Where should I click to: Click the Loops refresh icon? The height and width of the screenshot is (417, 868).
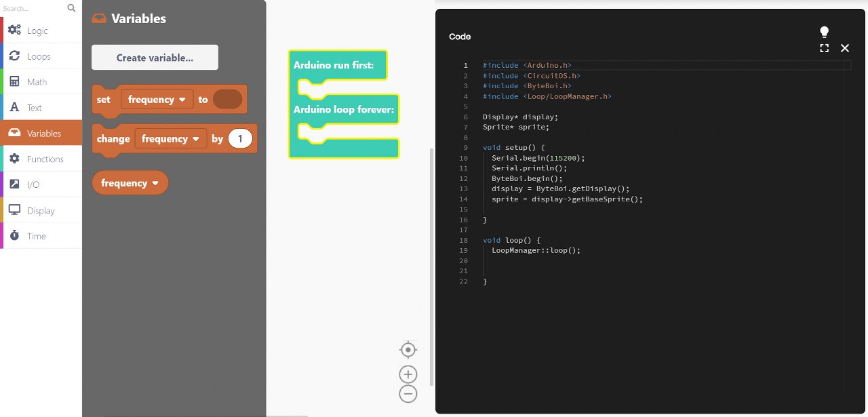pos(14,56)
